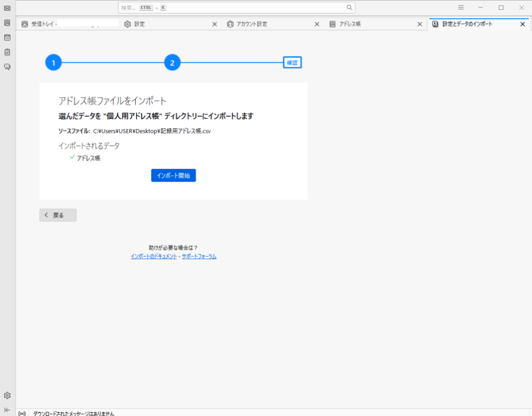The width and height of the screenshot is (532, 416).
Task: Open the Calendar sidebar icon
Action: click(x=7, y=37)
